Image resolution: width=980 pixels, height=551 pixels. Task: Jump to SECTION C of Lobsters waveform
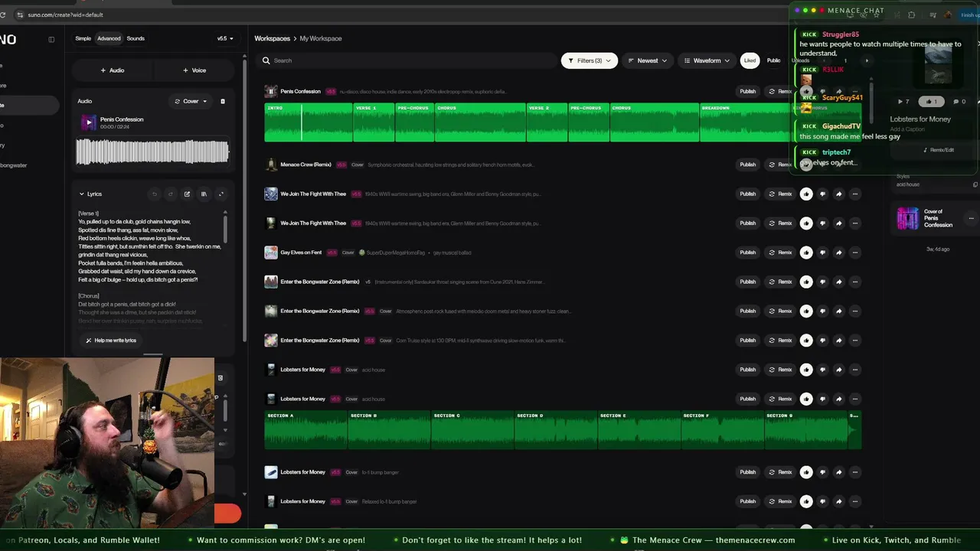coord(472,430)
